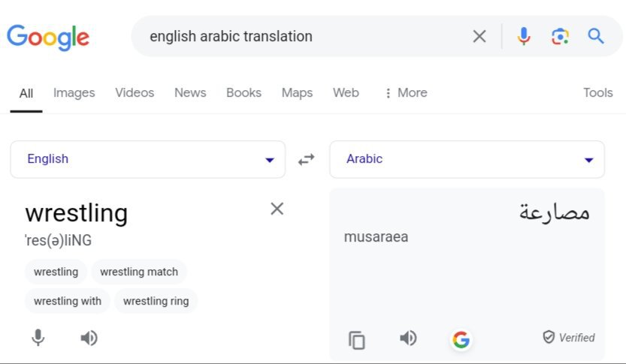Screen dimensions: 626x364
Task: Start voice input for translation
Action: 38,338
